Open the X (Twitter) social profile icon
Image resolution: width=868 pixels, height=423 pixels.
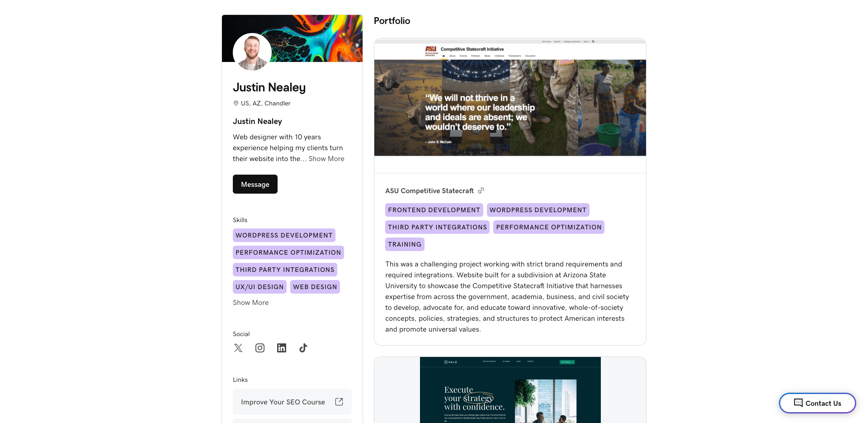pyautogui.click(x=238, y=348)
